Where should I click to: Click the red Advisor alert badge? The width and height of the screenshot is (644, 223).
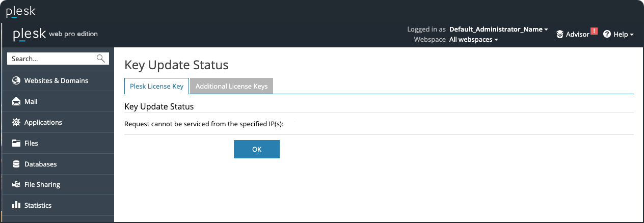tap(594, 31)
